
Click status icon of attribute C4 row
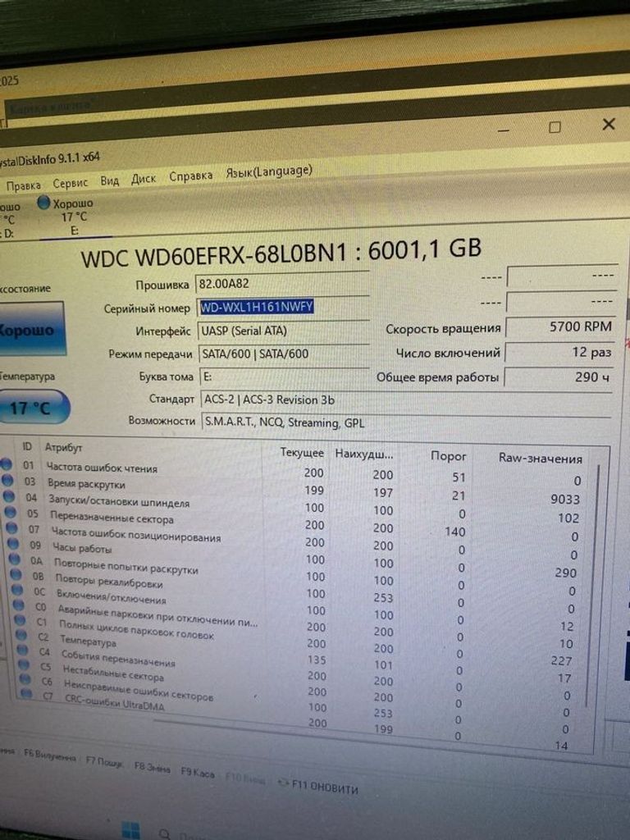coord(23,651)
